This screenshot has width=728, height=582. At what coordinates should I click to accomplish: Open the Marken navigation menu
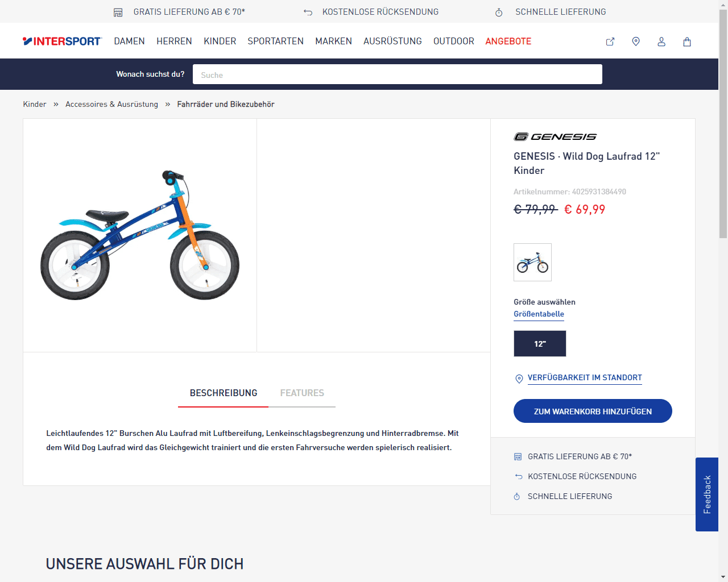coord(333,41)
